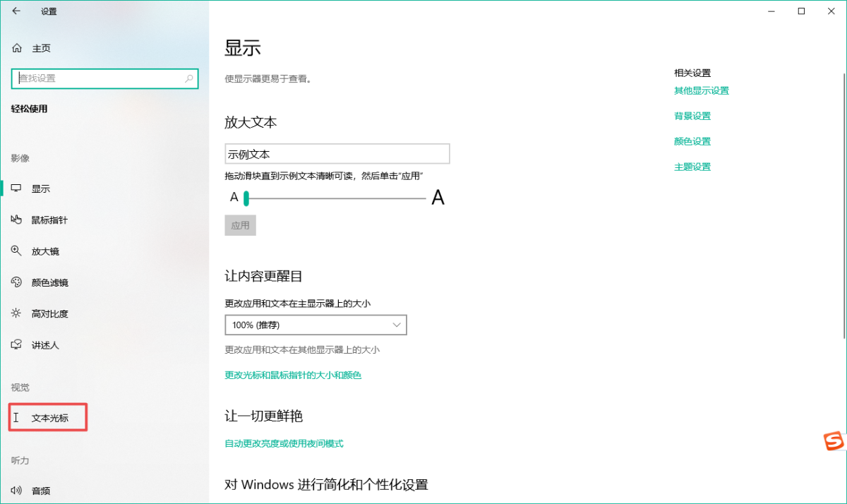Click the 对 Windows 进行简化和个性化设置 heading
Viewport: 847px width, 504px height.
click(x=326, y=485)
